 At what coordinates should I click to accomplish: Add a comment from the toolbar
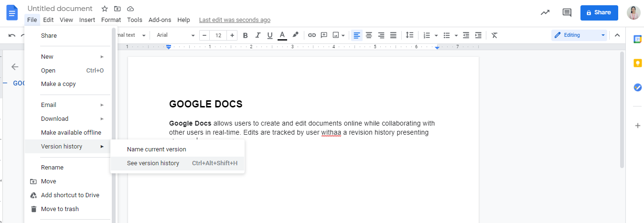click(x=324, y=35)
